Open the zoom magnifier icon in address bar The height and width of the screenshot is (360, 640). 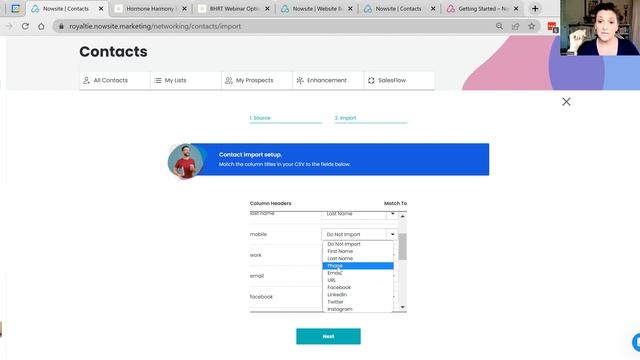point(499,26)
